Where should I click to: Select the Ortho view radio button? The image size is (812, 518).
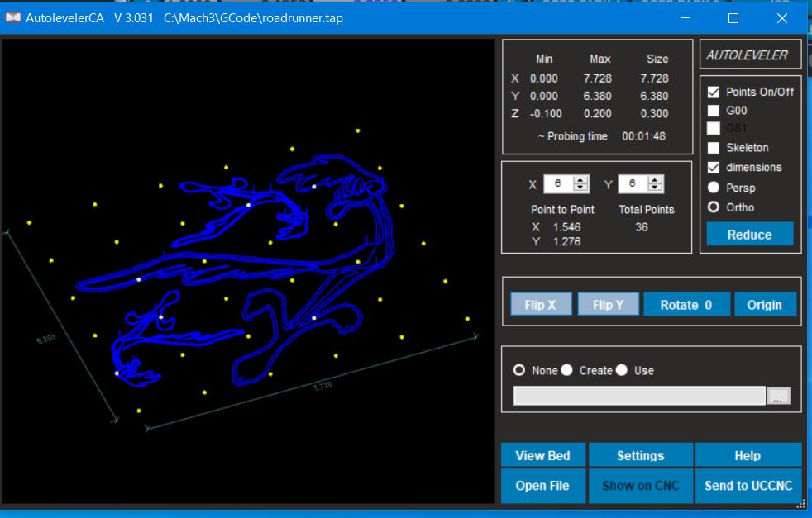pos(714,207)
